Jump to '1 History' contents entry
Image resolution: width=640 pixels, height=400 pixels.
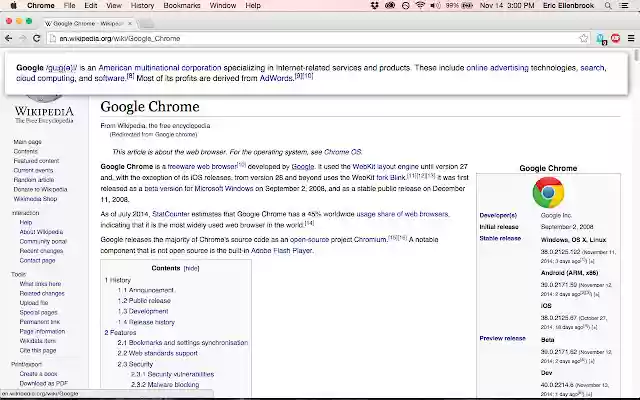pyautogui.click(x=118, y=280)
